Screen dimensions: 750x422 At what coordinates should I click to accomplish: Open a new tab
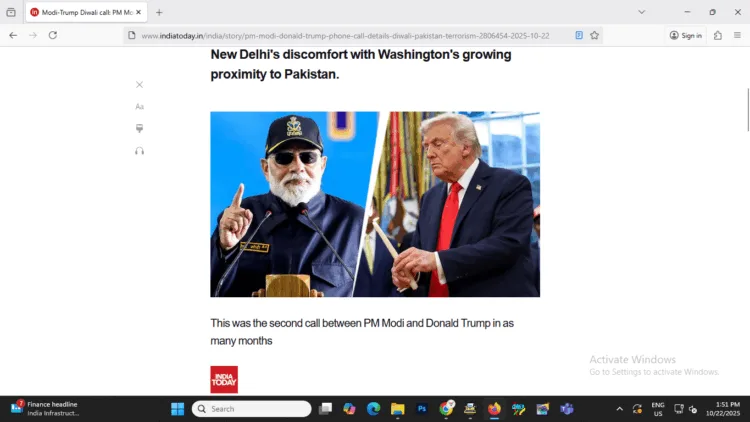[x=159, y=12]
